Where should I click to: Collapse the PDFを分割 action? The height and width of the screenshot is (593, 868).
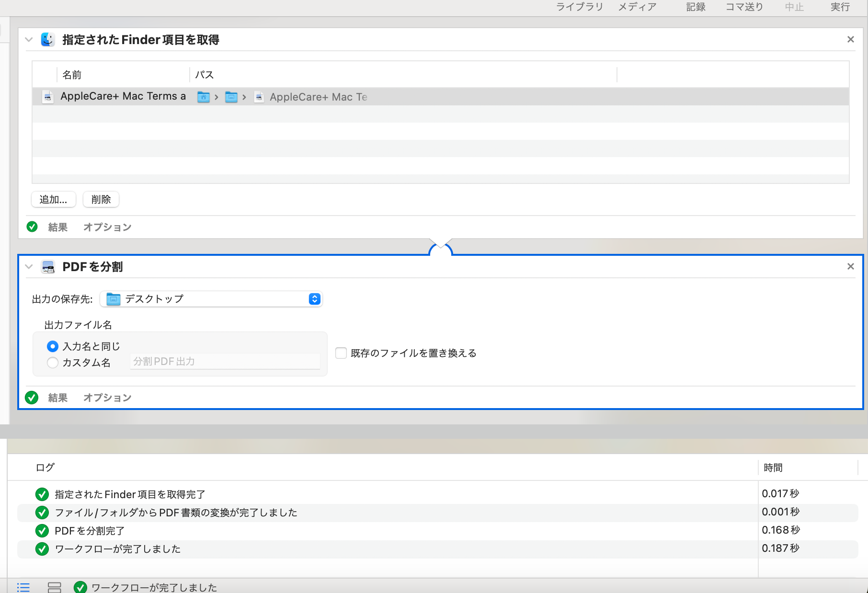29,267
